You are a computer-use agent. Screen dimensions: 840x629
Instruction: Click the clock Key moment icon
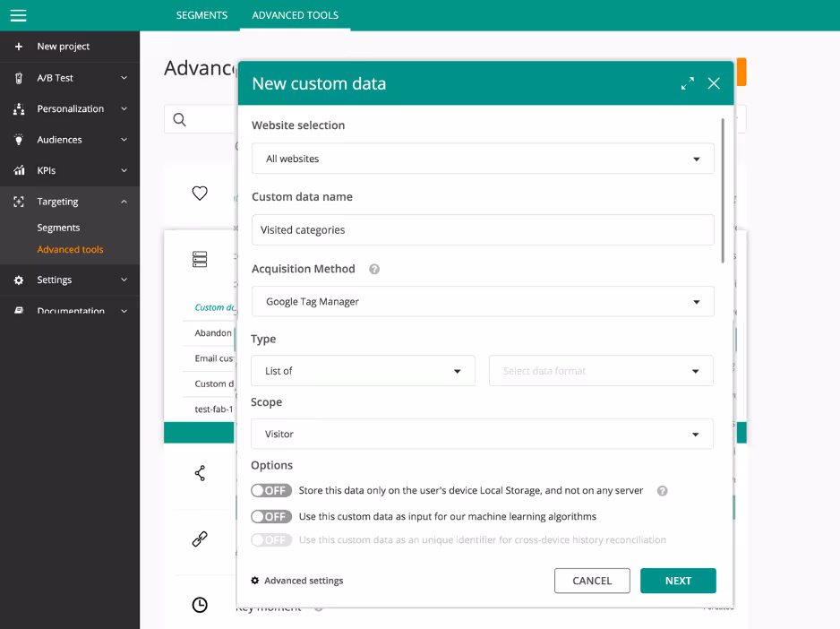[200, 605]
